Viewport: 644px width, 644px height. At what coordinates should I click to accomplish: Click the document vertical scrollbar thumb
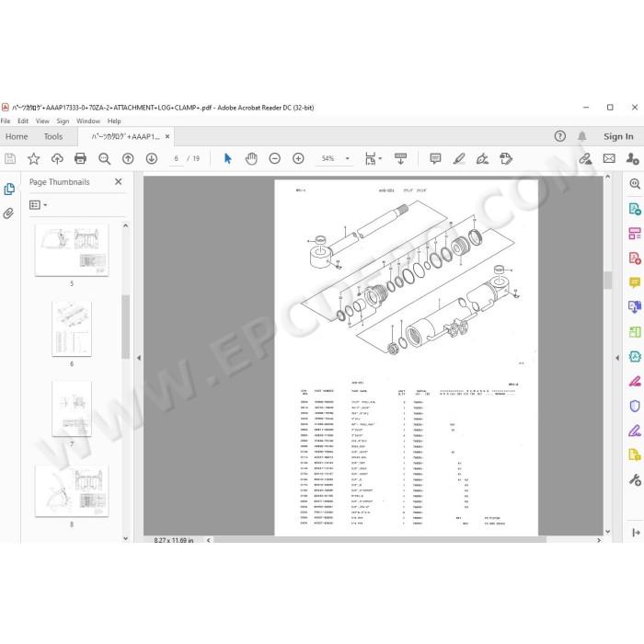608,281
